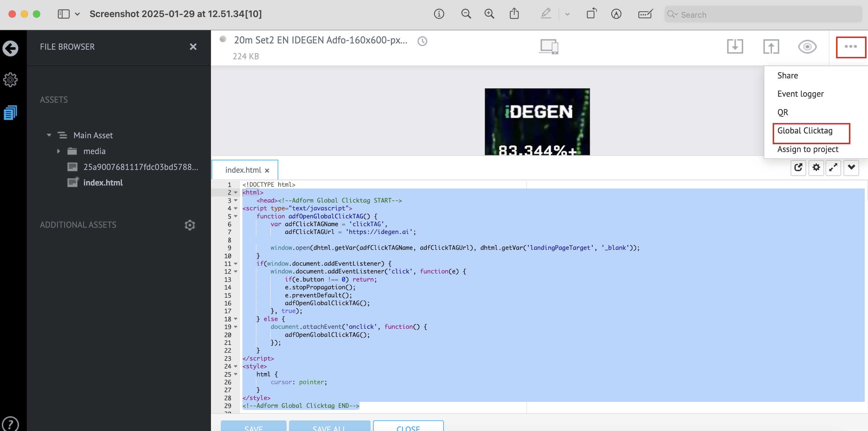Fold code at line 12 addEventListener
The height and width of the screenshot is (431, 868).
point(235,272)
